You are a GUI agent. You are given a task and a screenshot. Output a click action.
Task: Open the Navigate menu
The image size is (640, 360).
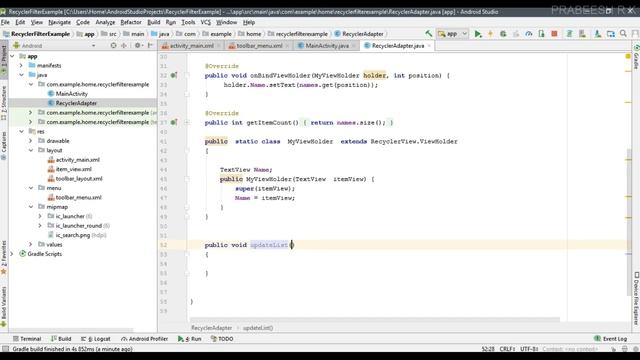(x=59, y=22)
